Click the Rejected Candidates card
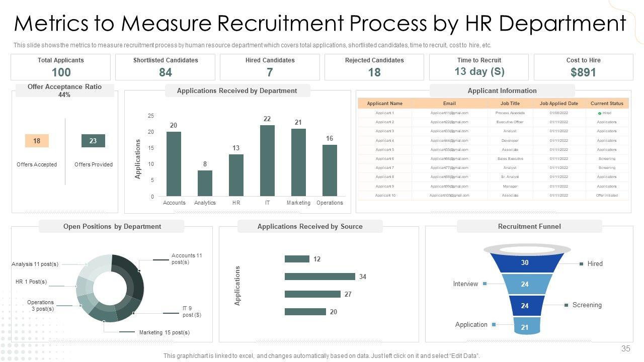This screenshot has width=644, height=362. [x=375, y=67]
